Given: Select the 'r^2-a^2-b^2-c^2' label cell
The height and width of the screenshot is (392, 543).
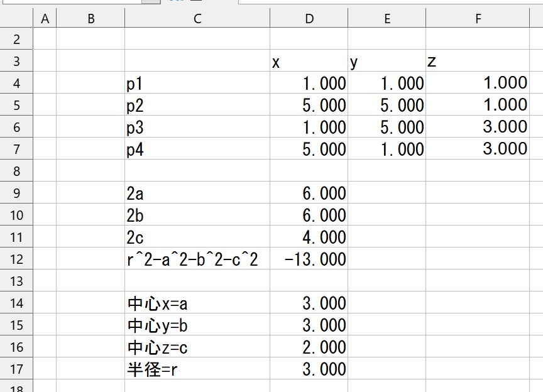Looking at the screenshot, I should coord(197,259).
